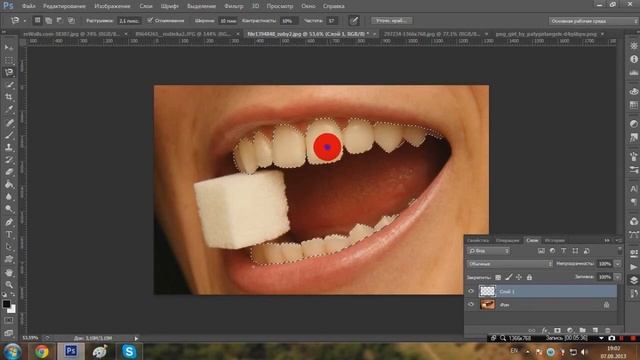Viewport: 640px width, 360px height.
Task: Toggle type layer filter
Action: tap(564, 251)
